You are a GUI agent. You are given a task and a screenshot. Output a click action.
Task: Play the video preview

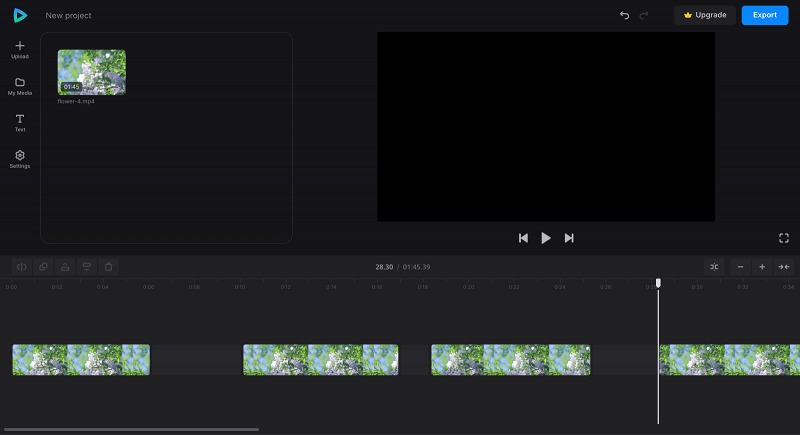click(x=546, y=238)
